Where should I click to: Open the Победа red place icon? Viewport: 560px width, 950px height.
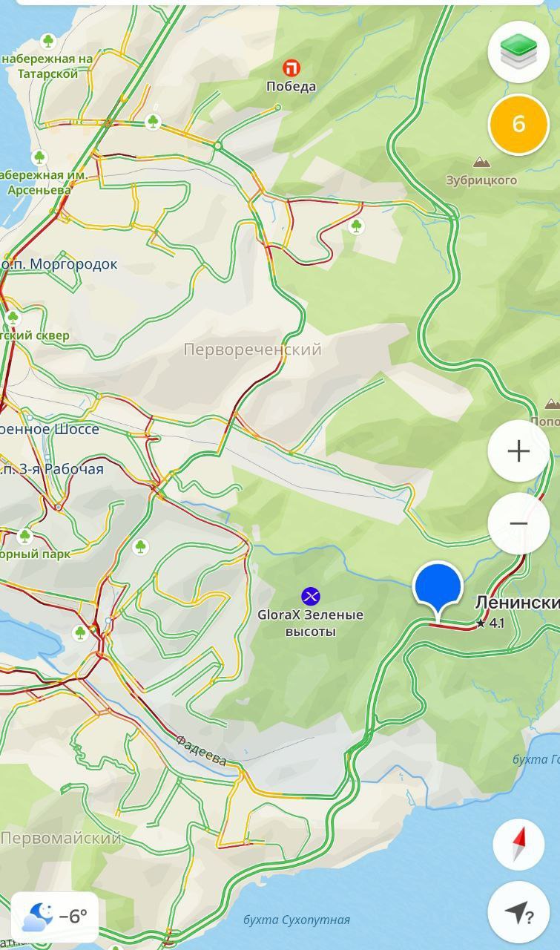tap(292, 68)
